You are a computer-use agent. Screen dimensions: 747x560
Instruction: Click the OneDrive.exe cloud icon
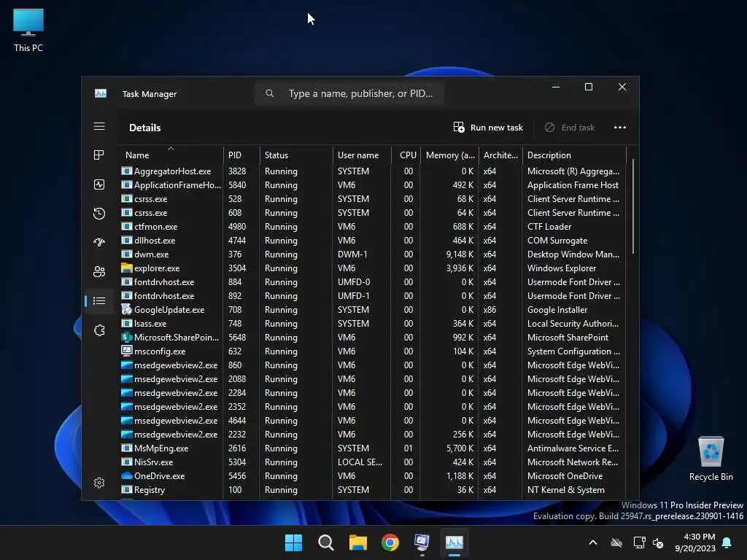click(x=126, y=475)
